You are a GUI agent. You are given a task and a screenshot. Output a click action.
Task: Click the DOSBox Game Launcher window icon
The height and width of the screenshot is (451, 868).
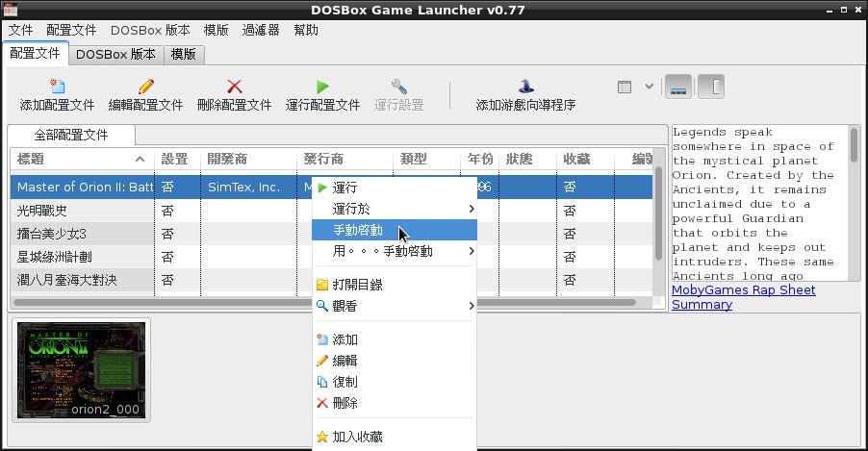pos(10,10)
